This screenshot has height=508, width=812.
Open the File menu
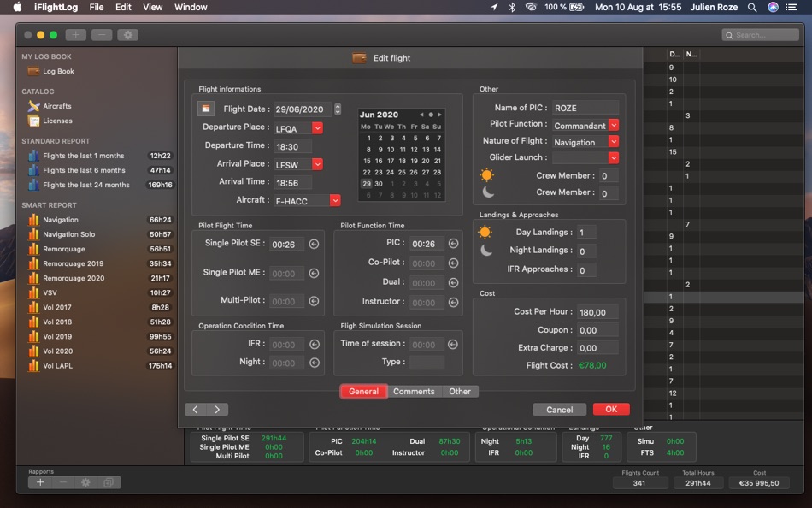click(97, 7)
